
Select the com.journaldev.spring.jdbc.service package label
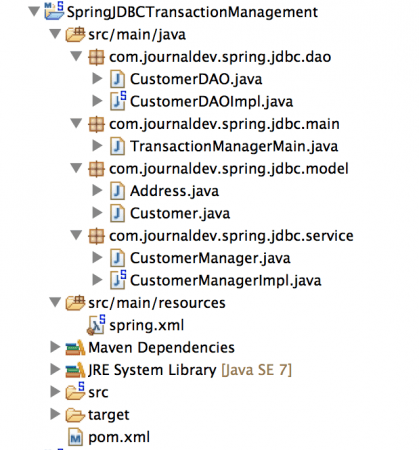coord(231,236)
